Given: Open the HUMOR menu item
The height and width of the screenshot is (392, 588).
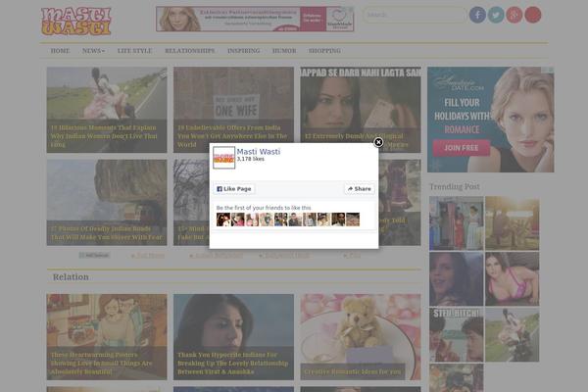Looking at the screenshot, I should pos(284,51).
